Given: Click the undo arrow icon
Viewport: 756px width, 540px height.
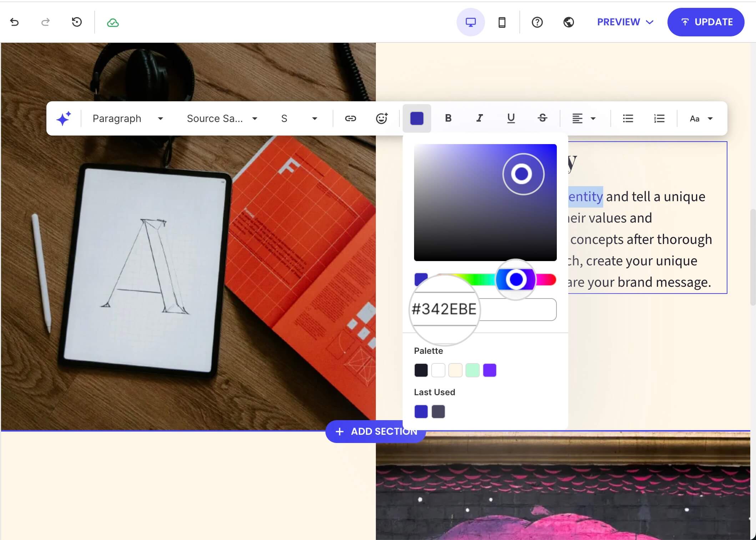Looking at the screenshot, I should pyautogui.click(x=14, y=22).
